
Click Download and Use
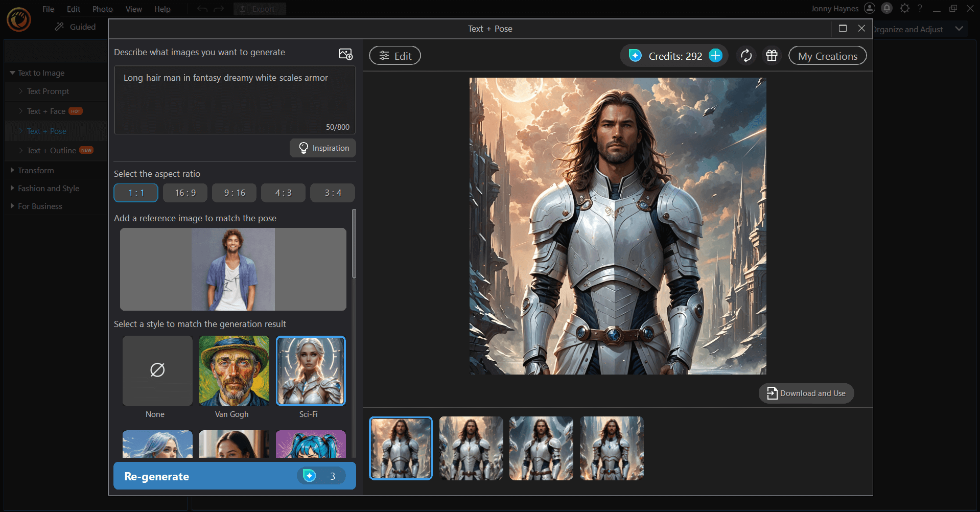(806, 393)
